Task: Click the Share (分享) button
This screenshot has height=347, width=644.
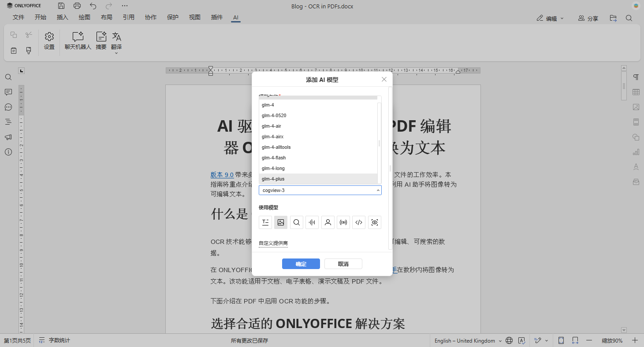Action: (588, 18)
